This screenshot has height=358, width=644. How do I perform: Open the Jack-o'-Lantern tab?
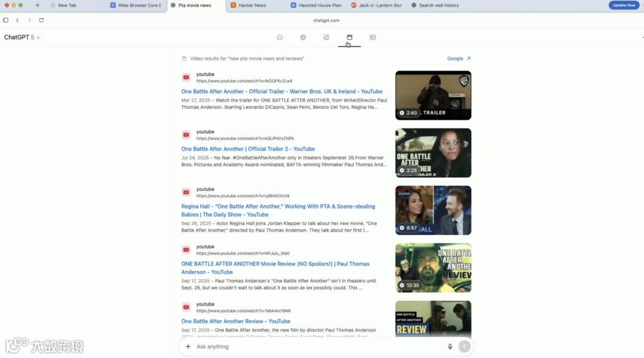pos(376,5)
